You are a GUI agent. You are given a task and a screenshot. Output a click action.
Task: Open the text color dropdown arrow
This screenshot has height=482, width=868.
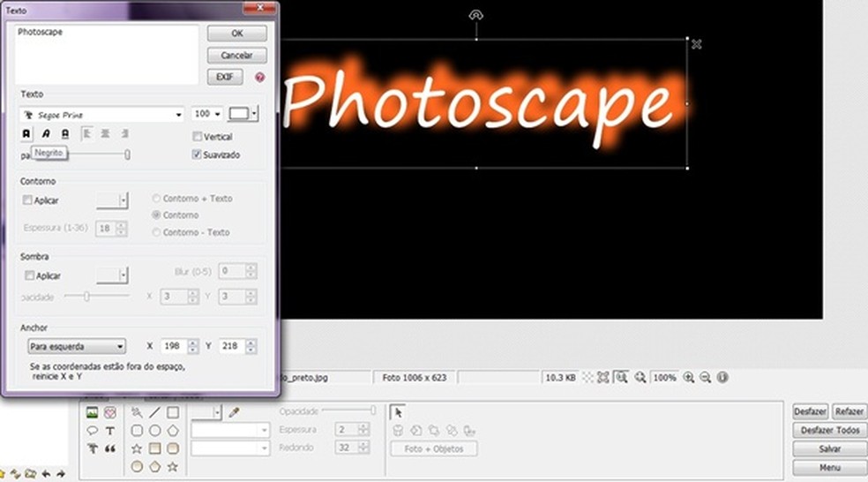(254, 113)
